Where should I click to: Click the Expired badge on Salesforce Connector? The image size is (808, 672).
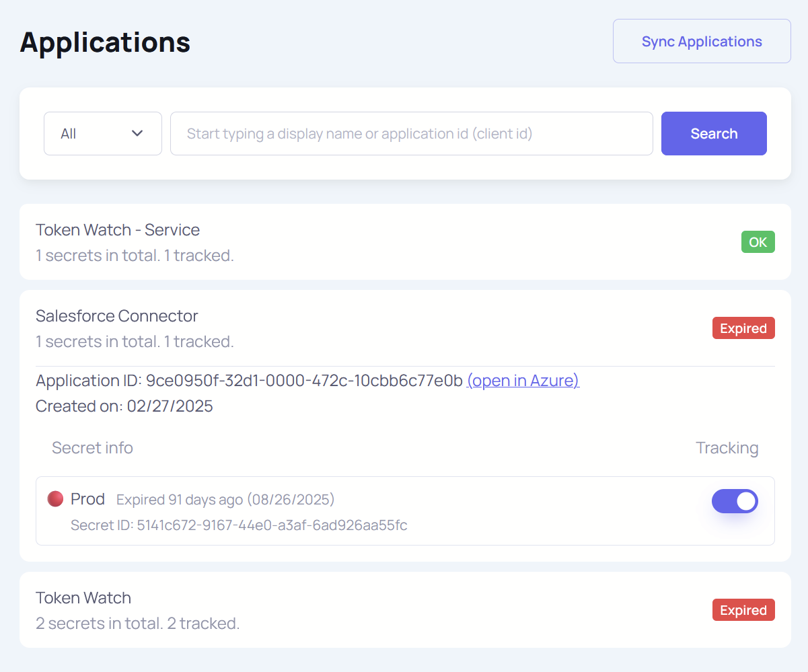point(743,328)
